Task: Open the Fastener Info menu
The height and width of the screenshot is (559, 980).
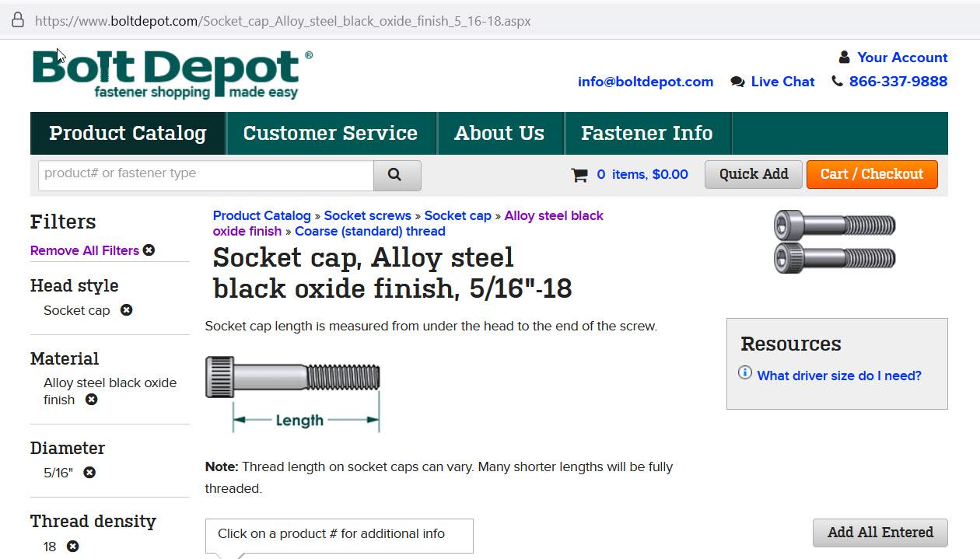Action: pyautogui.click(x=647, y=133)
